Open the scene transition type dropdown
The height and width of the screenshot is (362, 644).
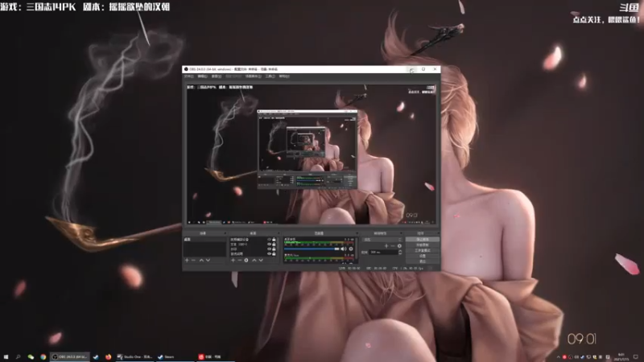click(382, 239)
